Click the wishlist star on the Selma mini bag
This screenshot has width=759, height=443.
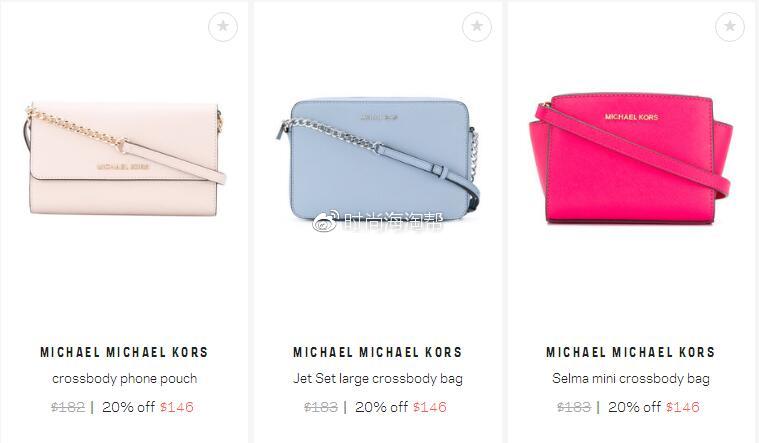point(729,27)
